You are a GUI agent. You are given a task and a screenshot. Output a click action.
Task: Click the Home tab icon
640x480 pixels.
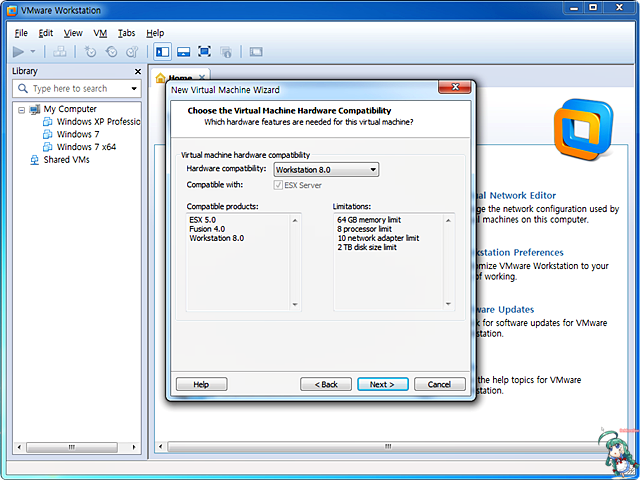[161, 77]
